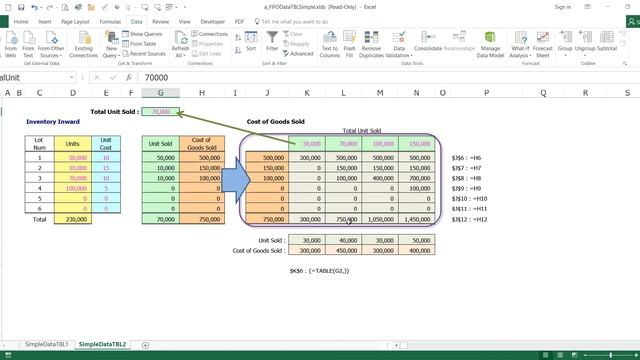This screenshot has height=360, width=640.
Task: Open Manage Data Model
Action: pyautogui.click(x=490, y=44)
